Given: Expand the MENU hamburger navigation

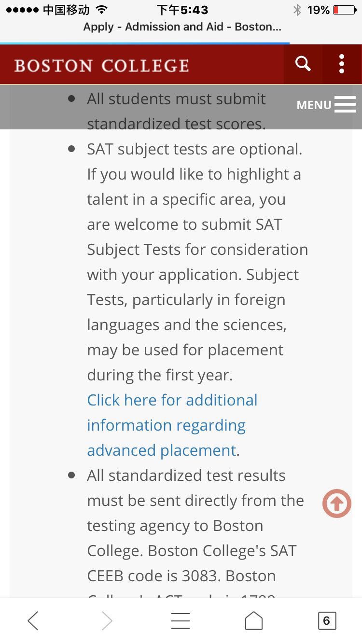Looking at the screenshot, I should [x=326, y=105].
